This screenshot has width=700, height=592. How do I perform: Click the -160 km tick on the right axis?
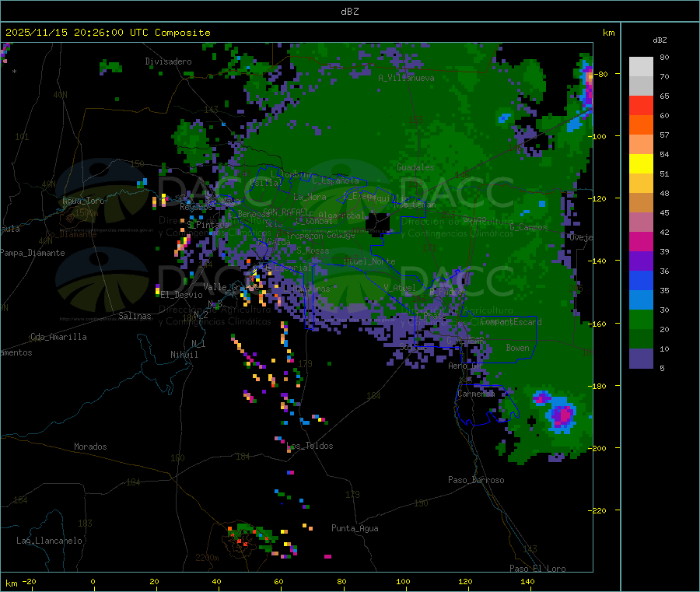[x=598, y=324]
